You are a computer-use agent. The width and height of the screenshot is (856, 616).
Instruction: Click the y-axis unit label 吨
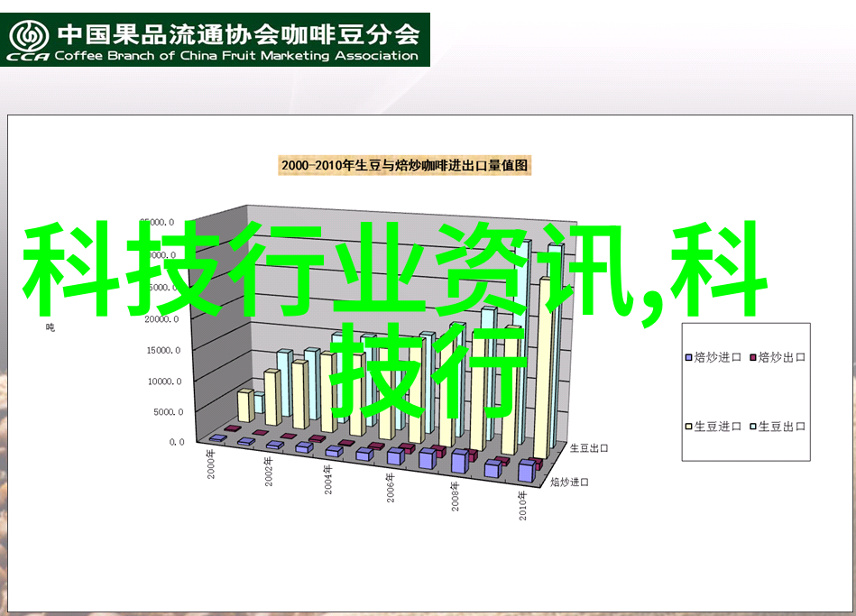(x=50, y=327)
